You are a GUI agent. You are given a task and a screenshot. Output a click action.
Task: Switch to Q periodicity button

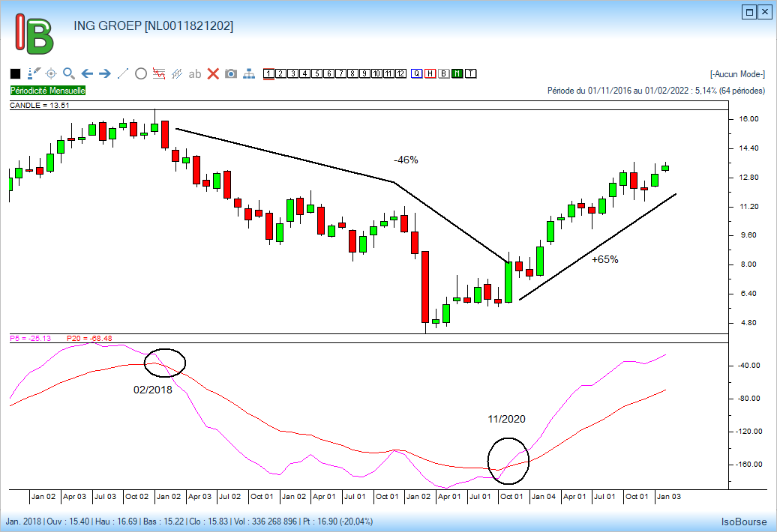tap(417, 73)
